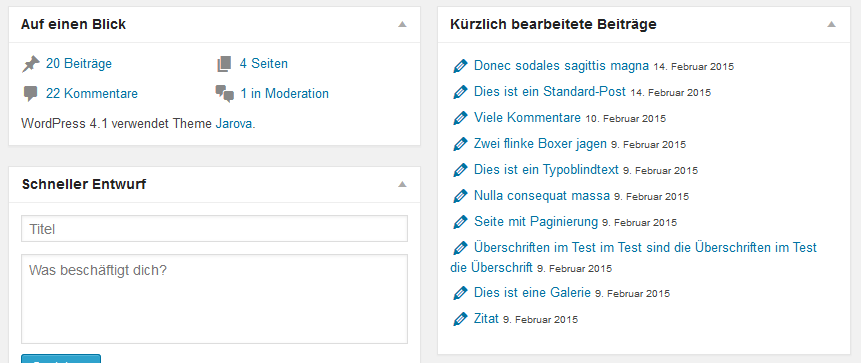Click pencil icon beside Donec sodales sagittis magna
861x363 pixels.
point(460,66)
